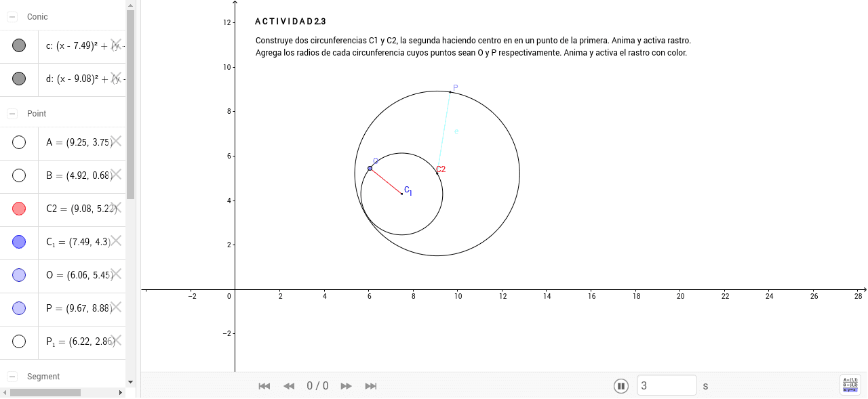This screenshot has height=399, width=868.
Task: Click the ACTIVIDAD 2.3 title text
Action: [290, 22]
